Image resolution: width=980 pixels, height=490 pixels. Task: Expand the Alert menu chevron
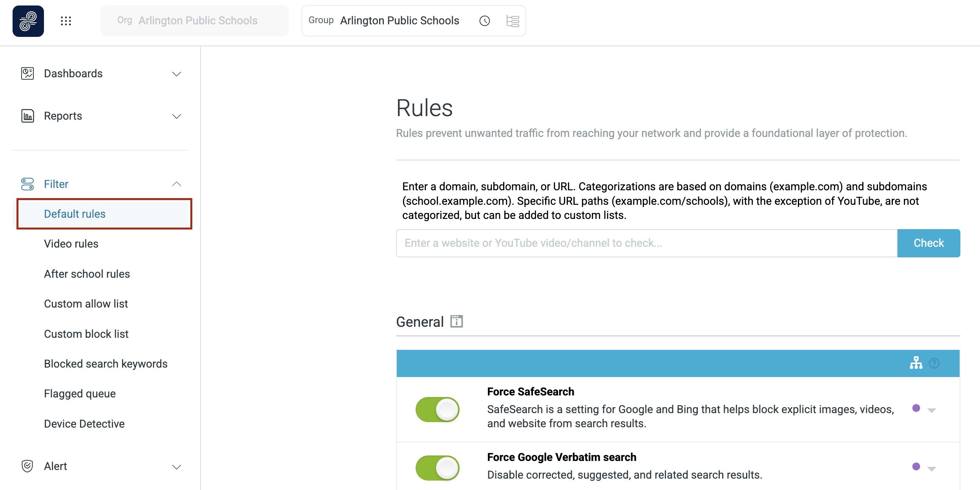tap(177, 467)
